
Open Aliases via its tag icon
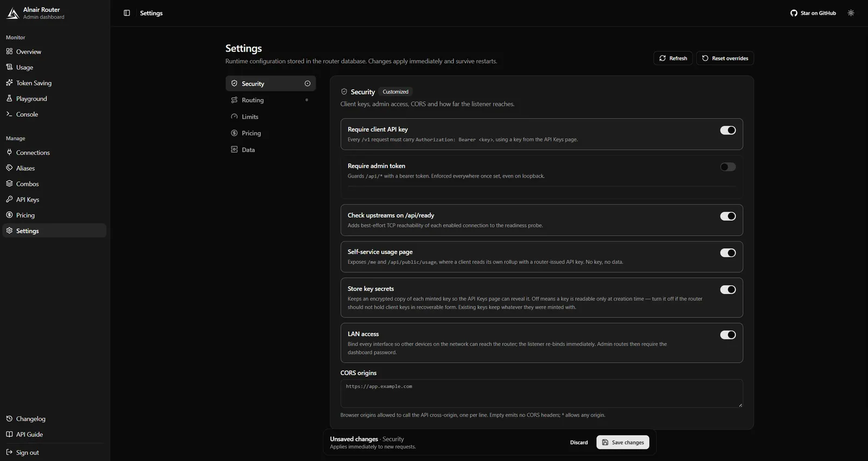pyautogui.click(x=9, y=168)
